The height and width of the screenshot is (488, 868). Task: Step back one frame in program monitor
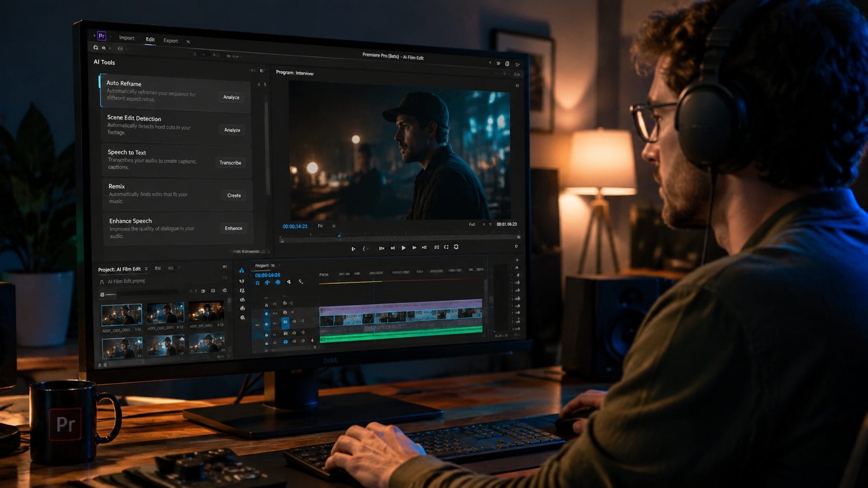point(393,248)
